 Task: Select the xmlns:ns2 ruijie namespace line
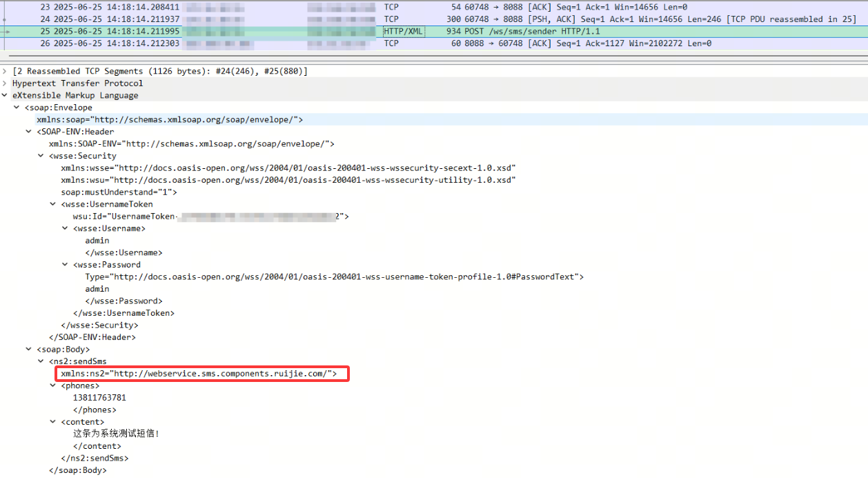pyautogui.click(x=199, y=374)
